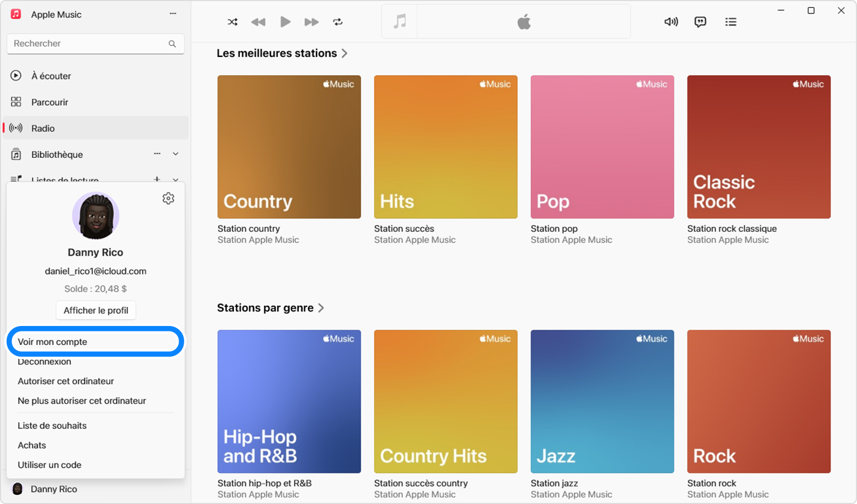Click the Afficher le profil button
Viewport: 857px width, 504px height.
95,310
